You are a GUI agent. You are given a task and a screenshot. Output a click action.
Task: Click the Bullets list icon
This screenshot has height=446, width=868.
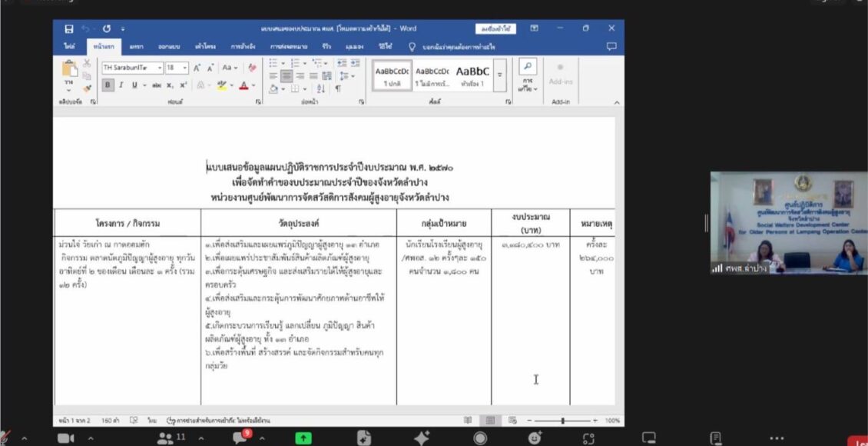(273, 63)
